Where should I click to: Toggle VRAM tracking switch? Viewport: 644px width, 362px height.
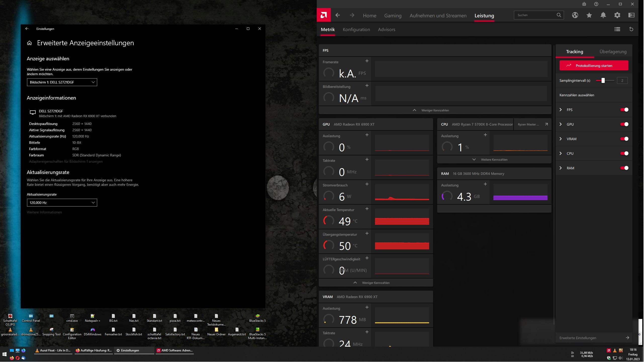(625, 139)
